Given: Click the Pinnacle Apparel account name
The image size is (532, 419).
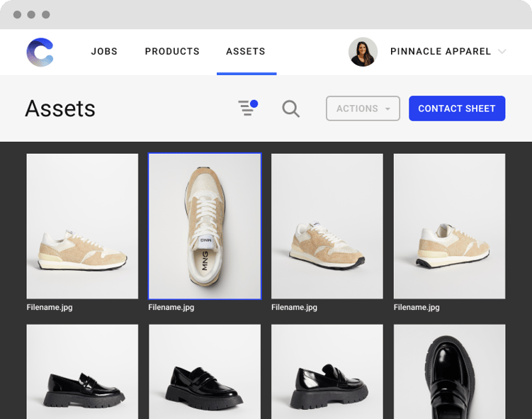Looking at the screenshot, I should click(x=441, y=51).
